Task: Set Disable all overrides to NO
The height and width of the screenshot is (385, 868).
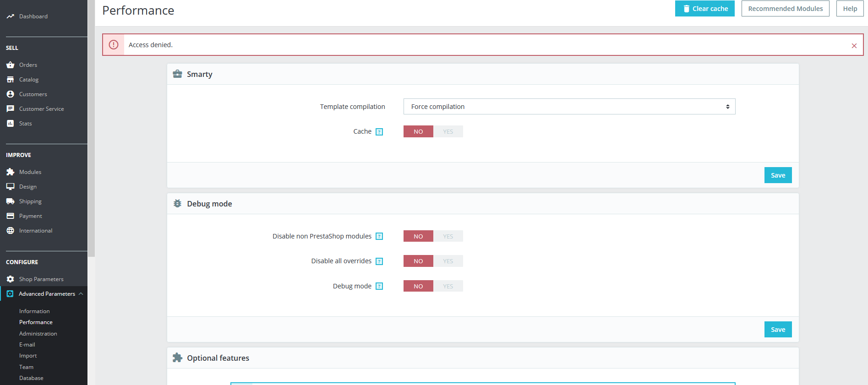Action: [418, 261]
